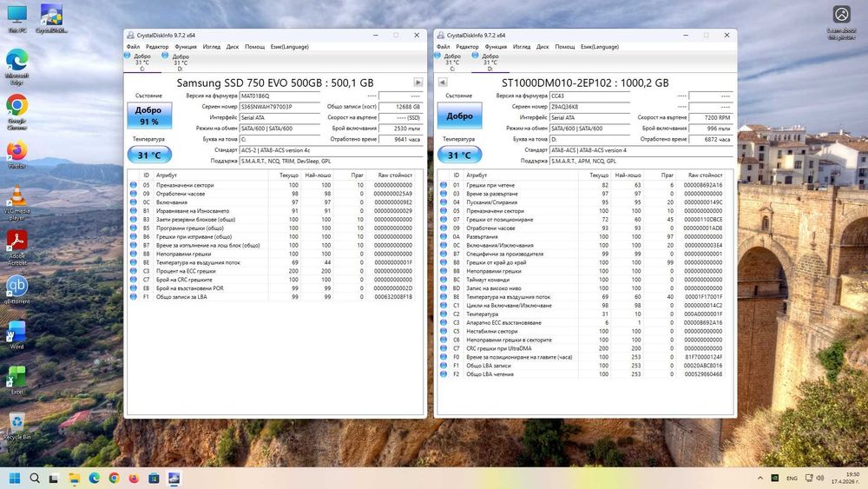Open taskbar Search
The height and width of the screenshot is (489, 868).
pyautogui.click(x=35, y=479)
